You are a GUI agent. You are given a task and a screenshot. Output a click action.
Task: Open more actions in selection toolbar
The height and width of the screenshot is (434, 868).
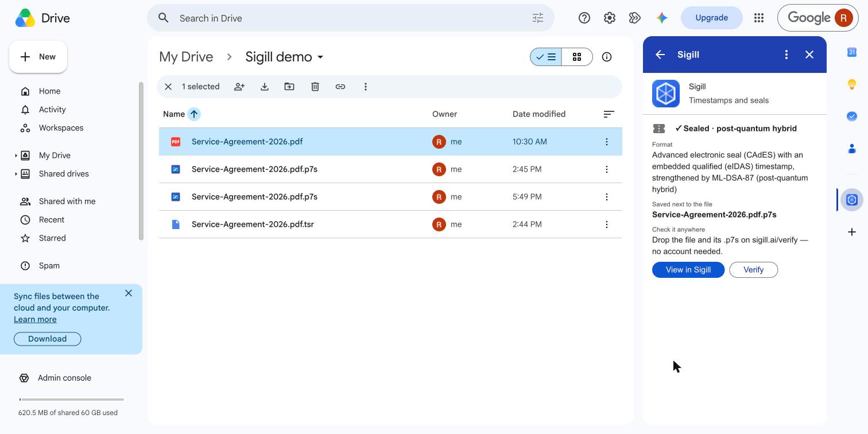point(366,87)
